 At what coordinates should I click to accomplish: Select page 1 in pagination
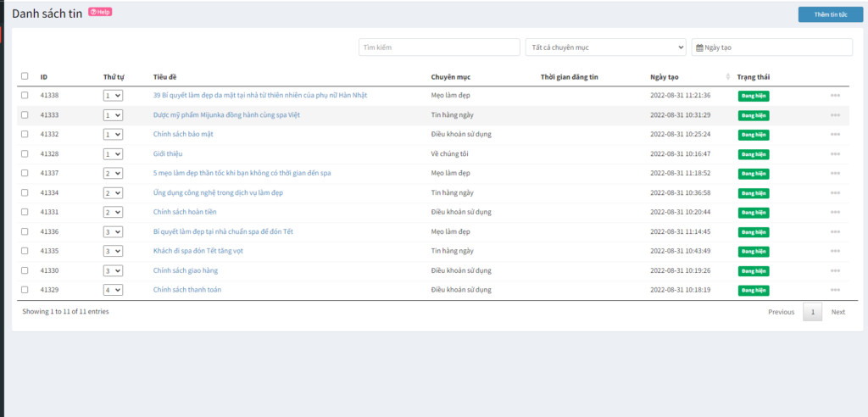(812, 312)
